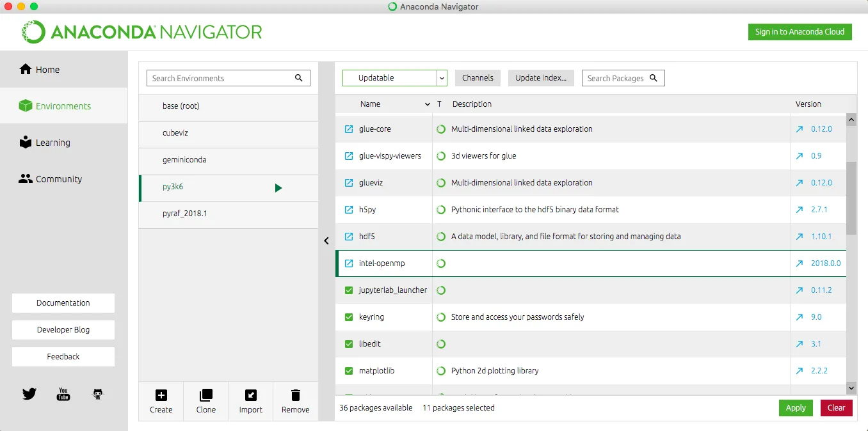Open the Updatable package filter dropdown

395,78
